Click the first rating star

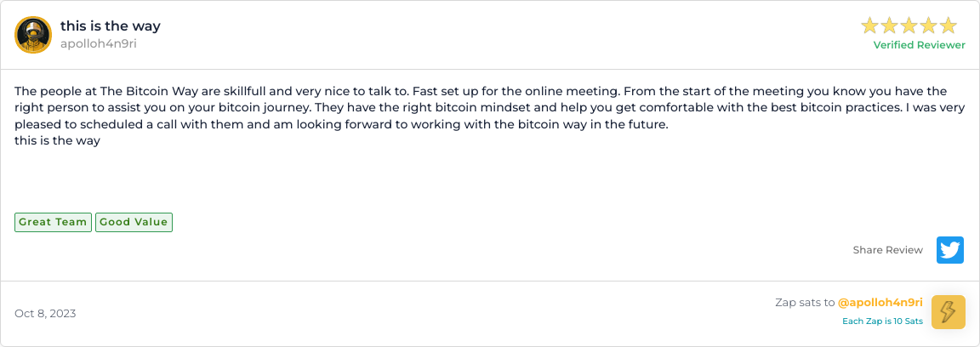[870, 26]
